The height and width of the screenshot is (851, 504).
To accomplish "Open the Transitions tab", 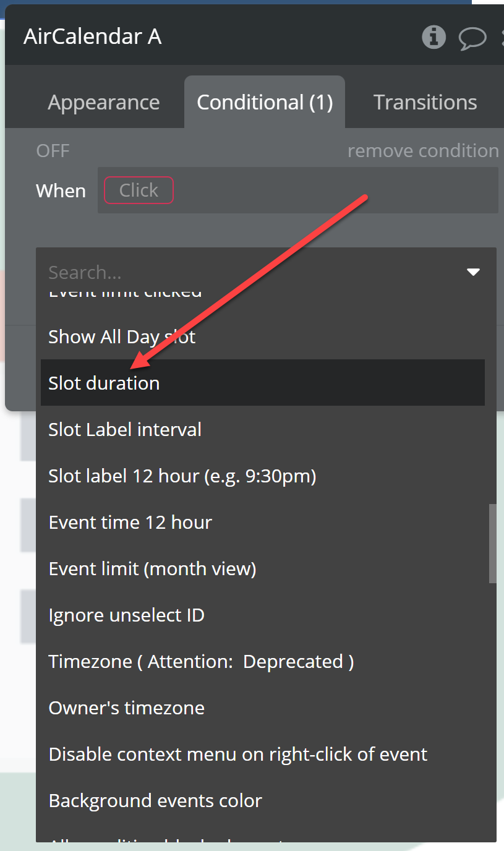I will coord(425,102).
